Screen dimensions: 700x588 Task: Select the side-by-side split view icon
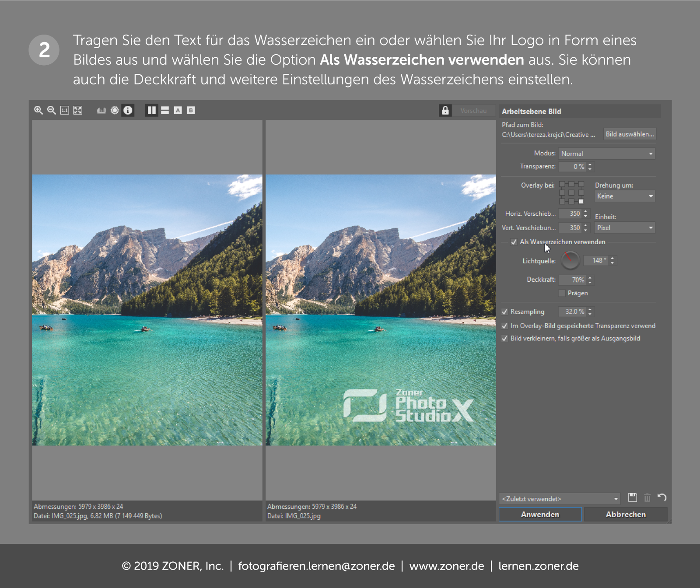click(152, 110)
